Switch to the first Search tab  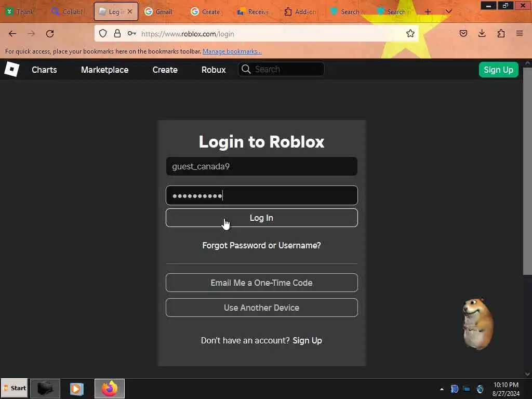[347, 11]
